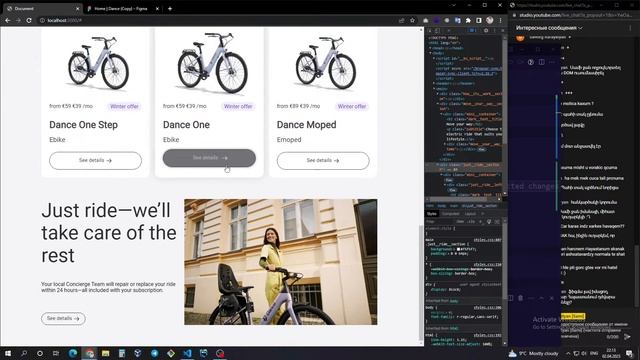The width and height of the screenshot is (640, 360).
Task: Click See details on Dance Moped card
Action: click(323, 161)
